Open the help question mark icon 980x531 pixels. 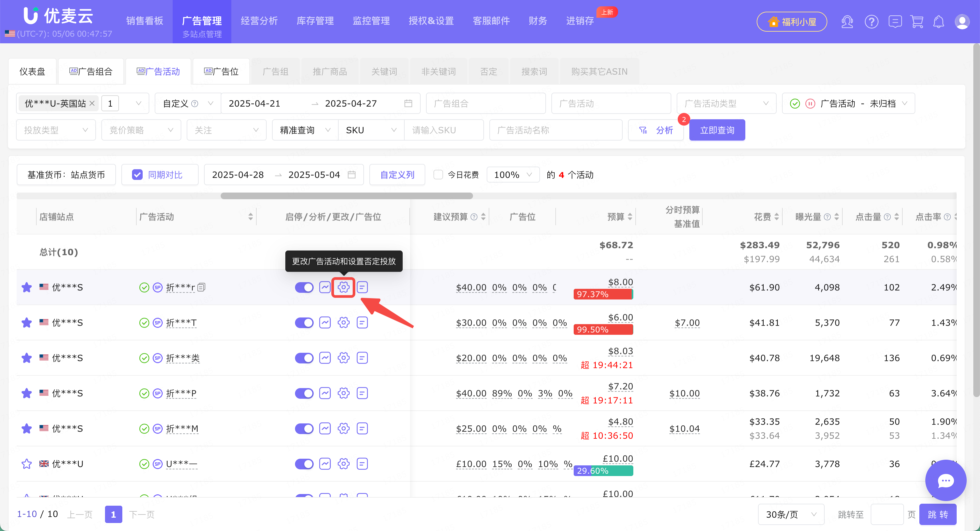[x=871, y=22]
